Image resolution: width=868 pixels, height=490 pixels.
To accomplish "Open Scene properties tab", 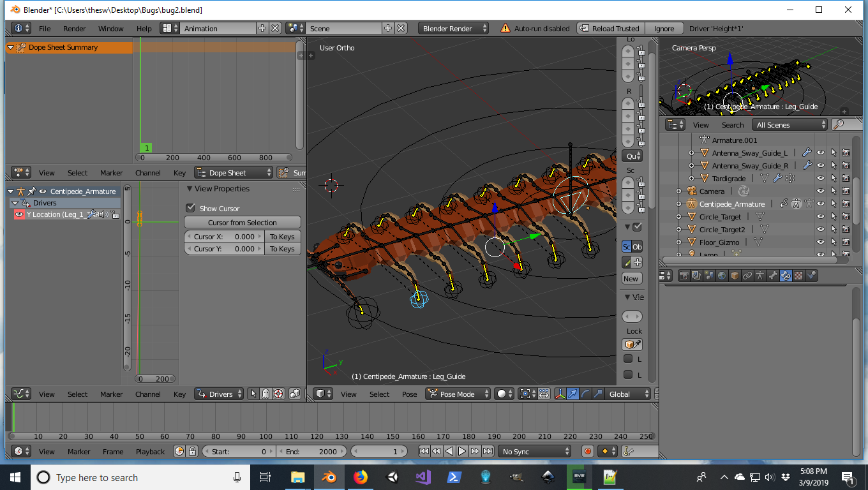I will [x=709, y=276].
